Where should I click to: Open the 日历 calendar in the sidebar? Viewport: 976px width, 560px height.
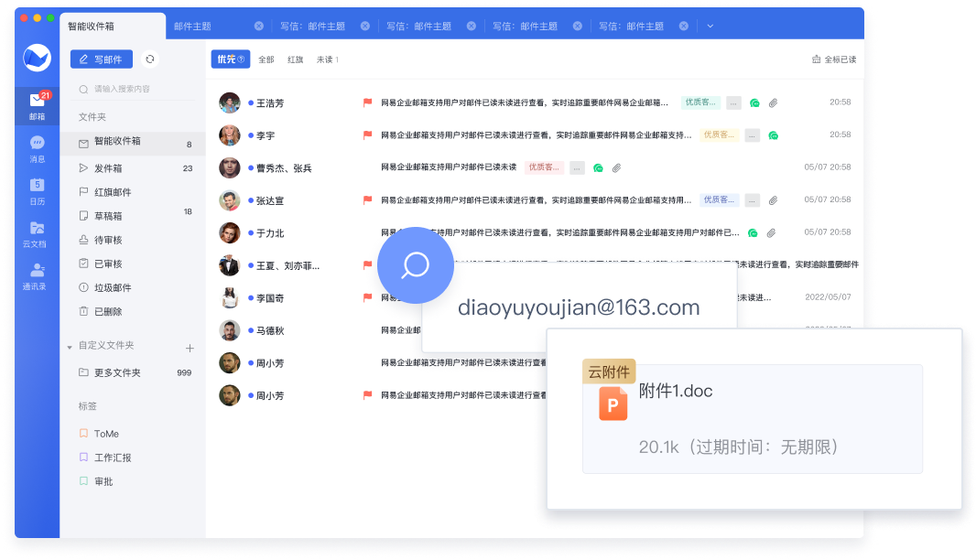point(37,190)
